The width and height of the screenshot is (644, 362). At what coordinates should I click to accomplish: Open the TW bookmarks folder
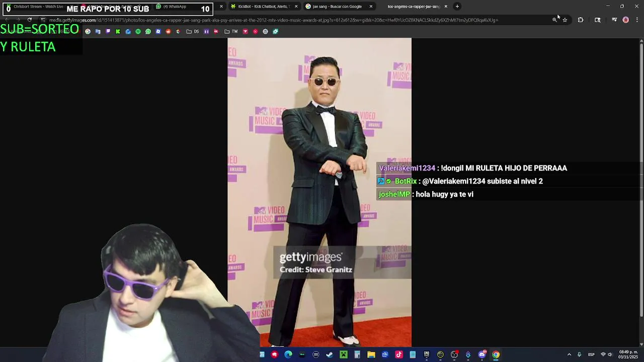point(232,31)
